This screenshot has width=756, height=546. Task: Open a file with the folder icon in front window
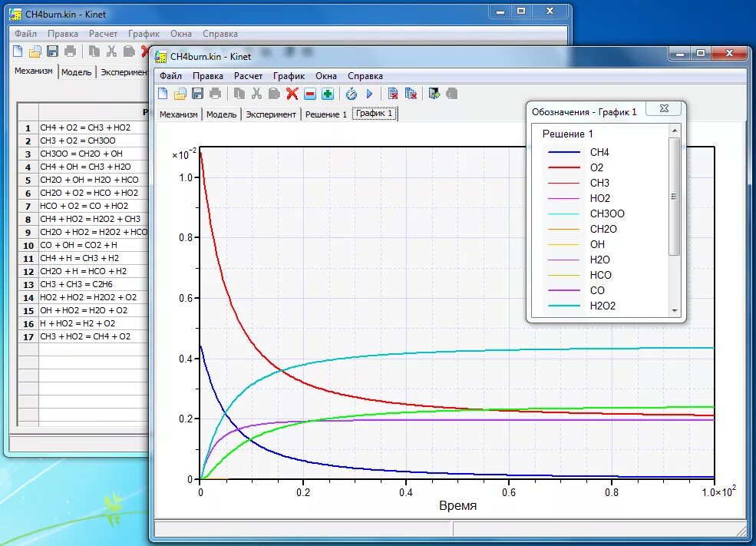click(x=180, y=94)
